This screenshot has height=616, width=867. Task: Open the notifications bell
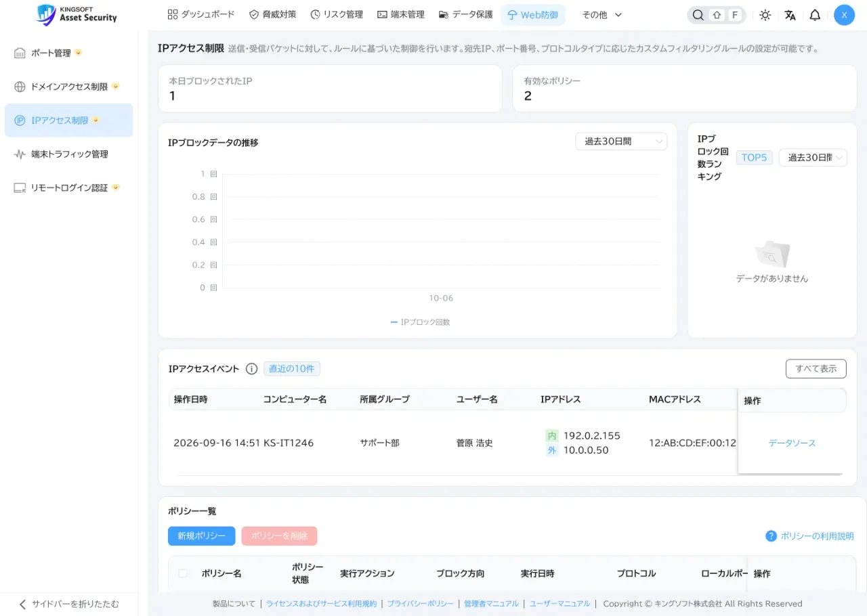click(x=816, y=15)
